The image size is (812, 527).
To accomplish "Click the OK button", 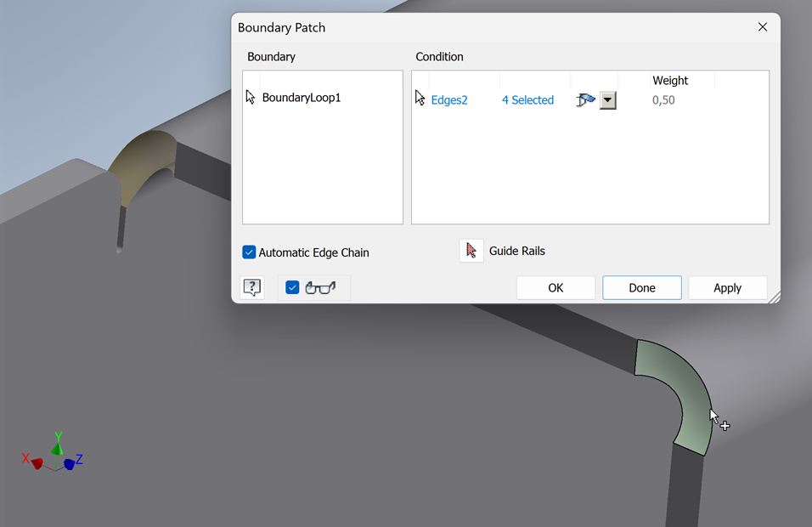I will pyautogui.click(x=555, y=287).
